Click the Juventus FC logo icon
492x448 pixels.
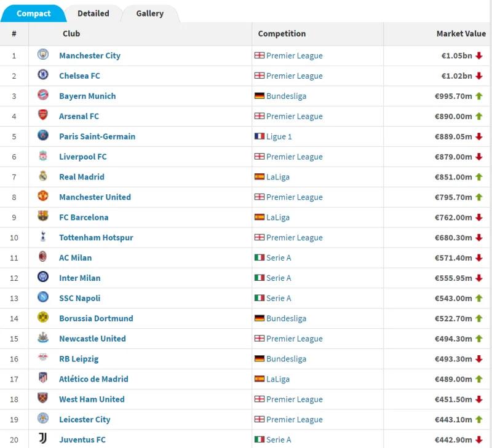43,439
